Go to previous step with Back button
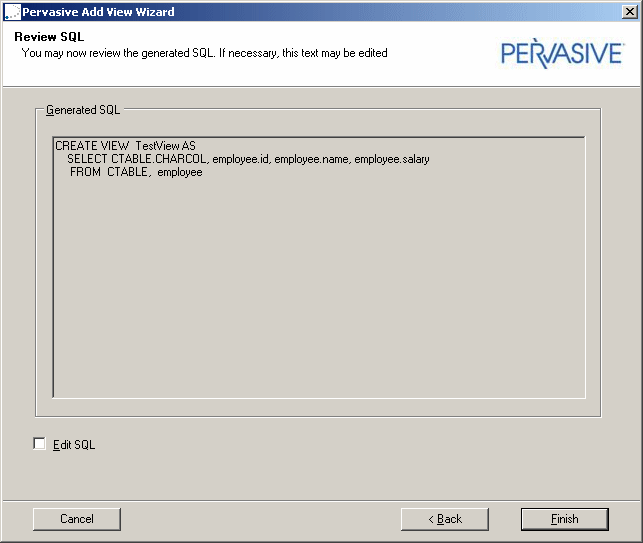 [444, 519]
